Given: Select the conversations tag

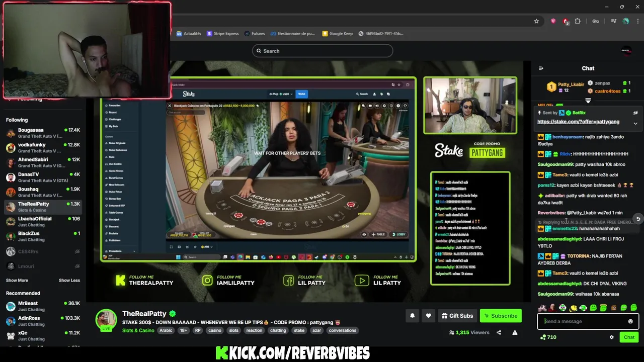Looking at the screenshot, I should [342, 330].
